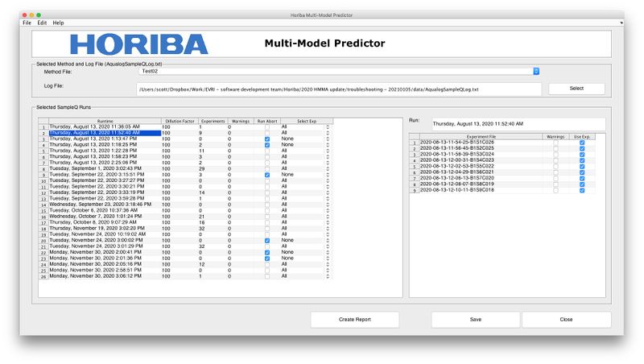The width and height of the screenshot is (644, 364).
Task: Open Select Exp stepper for November 19 3:02:20 PM
Action: coord(328,229)
